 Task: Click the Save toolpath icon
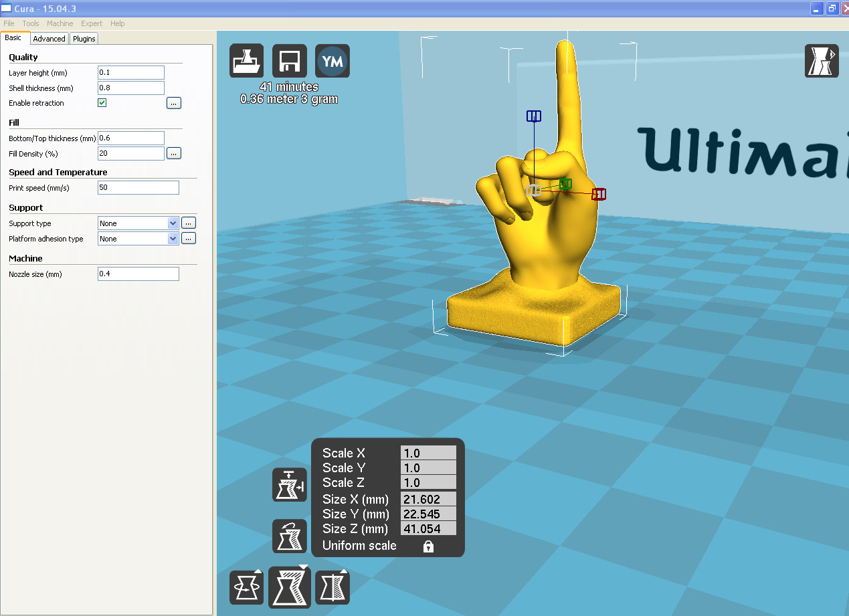[289, 60]
